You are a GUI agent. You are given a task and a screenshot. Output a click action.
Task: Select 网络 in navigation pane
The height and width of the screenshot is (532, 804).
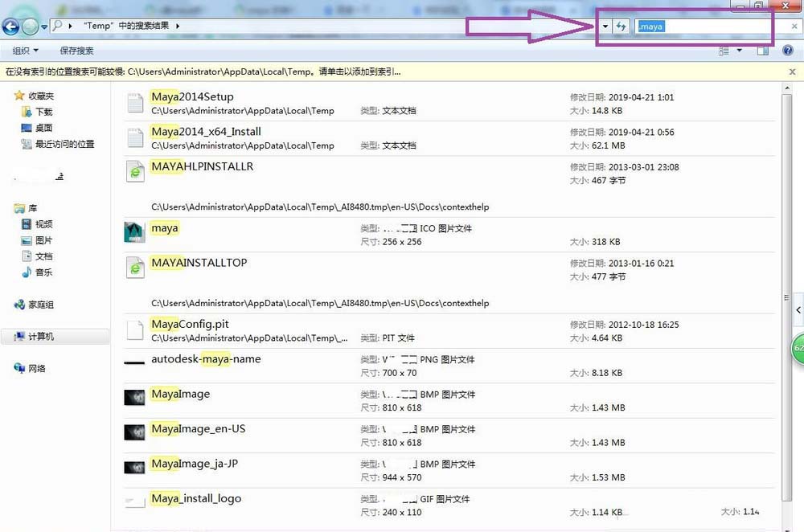point(30,368)
